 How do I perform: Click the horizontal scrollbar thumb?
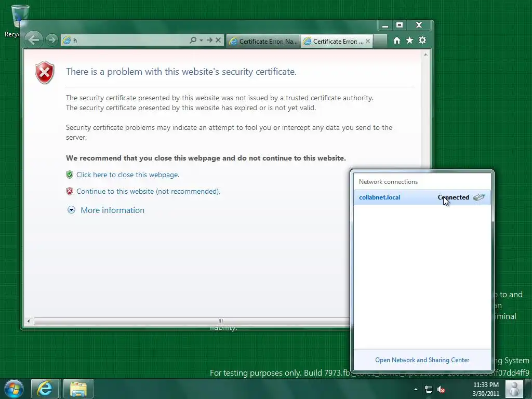tap(192, 321)
